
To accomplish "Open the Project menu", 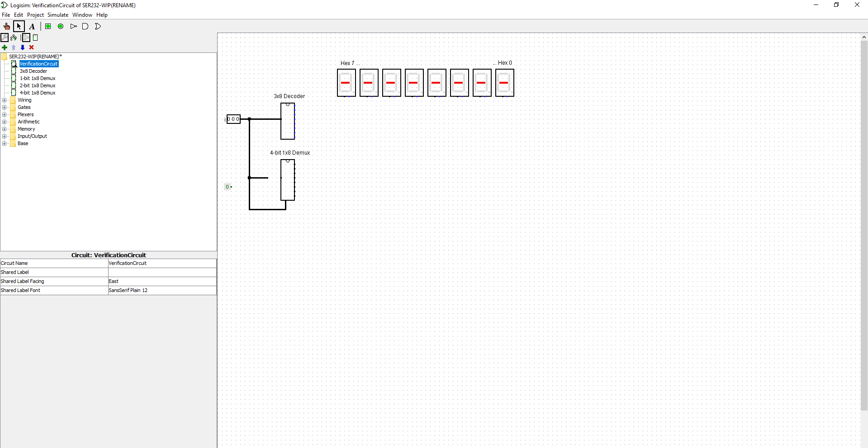I will pyautogui.click(x=35, y=14).
